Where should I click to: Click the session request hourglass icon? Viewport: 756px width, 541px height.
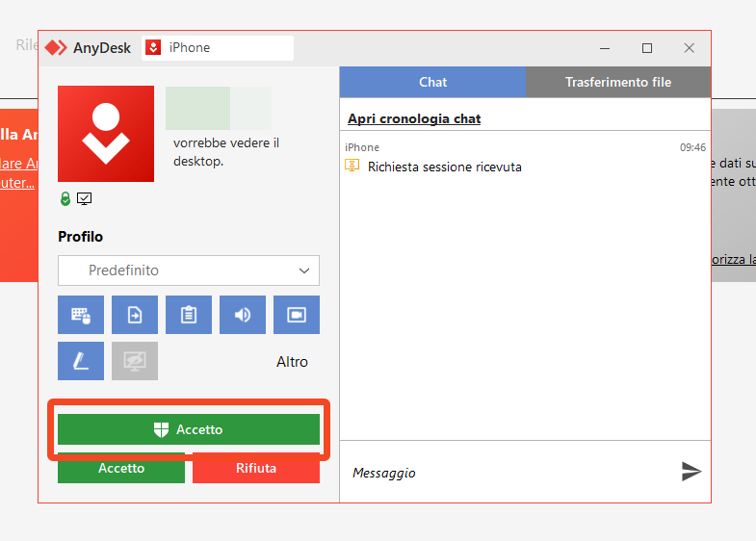(352, 166)
